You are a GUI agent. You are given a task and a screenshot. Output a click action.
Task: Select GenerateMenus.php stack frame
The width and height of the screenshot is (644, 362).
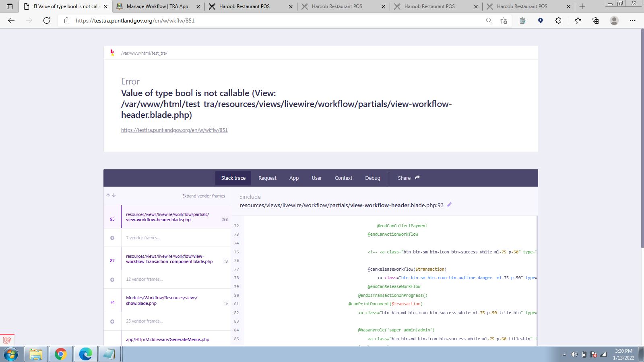[x=167, y=339]
